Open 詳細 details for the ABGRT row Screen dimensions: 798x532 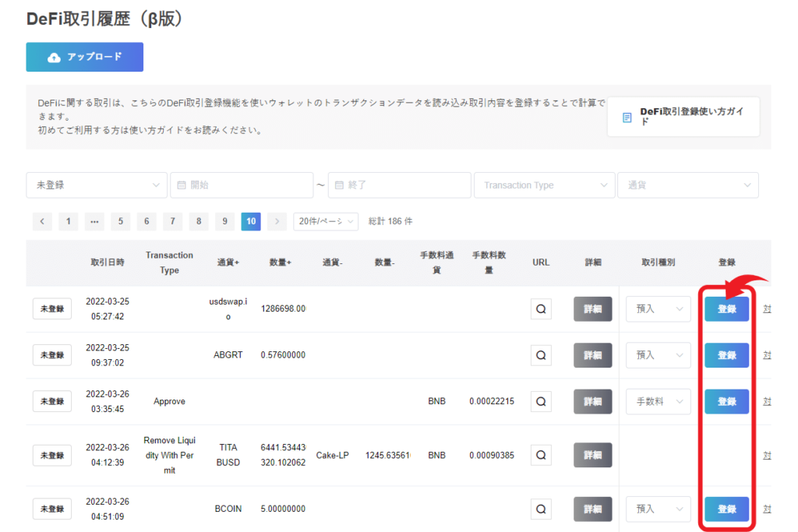tap(593, 355)
